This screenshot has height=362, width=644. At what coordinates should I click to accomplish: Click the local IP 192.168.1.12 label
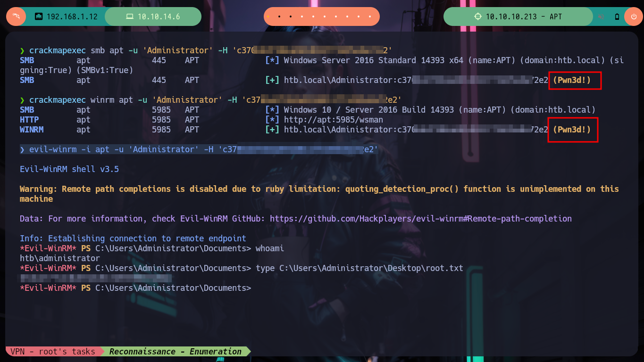[72, 16]
